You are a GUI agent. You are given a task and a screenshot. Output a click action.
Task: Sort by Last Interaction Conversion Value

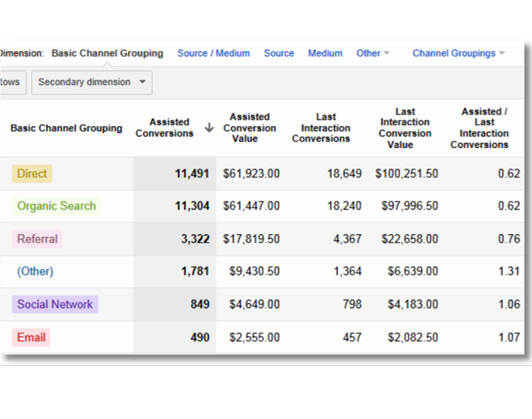(404, 128)
